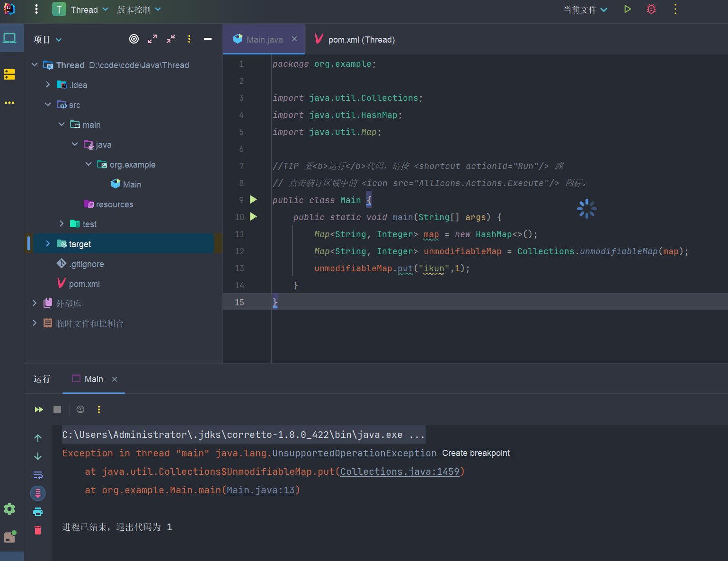Collapse the src folder

pyautogui.click(x=48, y=104)
